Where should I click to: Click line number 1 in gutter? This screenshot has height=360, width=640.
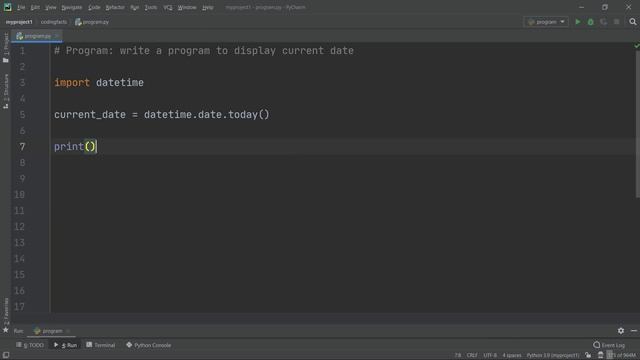point(22,51)
